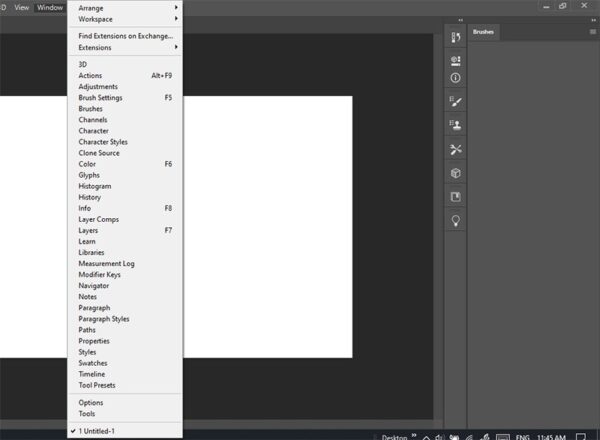This screenshot has width=600, height=440.
Task: Click Find Extensions on Exchange
Action: (x=125, y=36)
